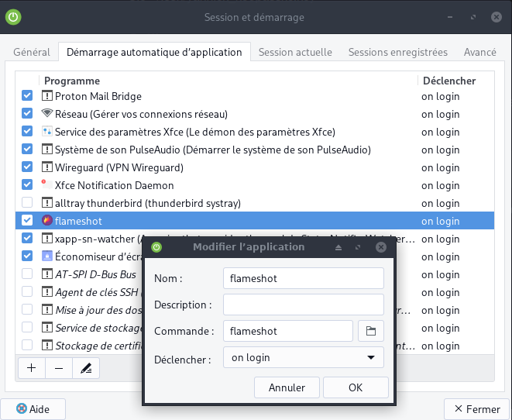
Task: Toggle the Wireguard autostart checkbox
Action: [27, 167]
